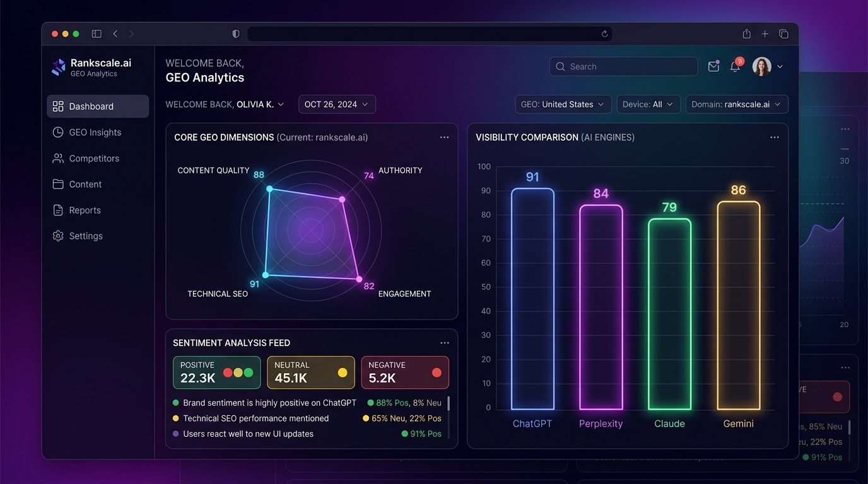This screenshot has width=868, height=484.
Task: Click the Authority 74 radar point
Action: click(343, 199)
